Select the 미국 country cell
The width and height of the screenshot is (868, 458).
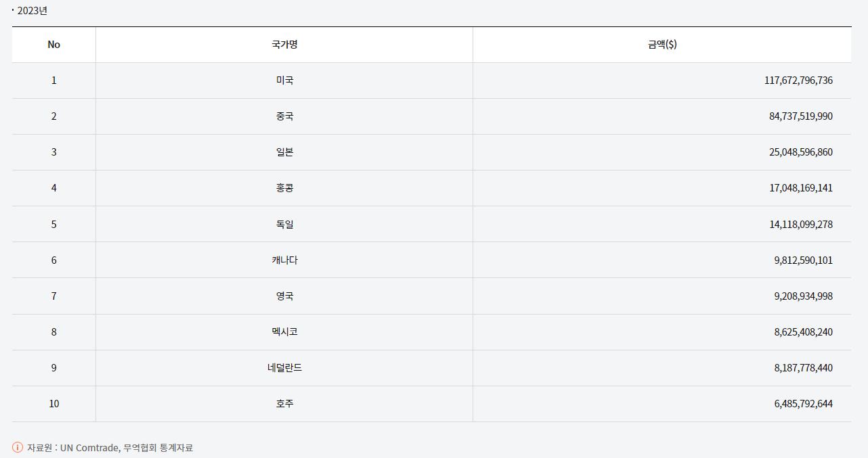pyautogui.click(x=284, y=81)
